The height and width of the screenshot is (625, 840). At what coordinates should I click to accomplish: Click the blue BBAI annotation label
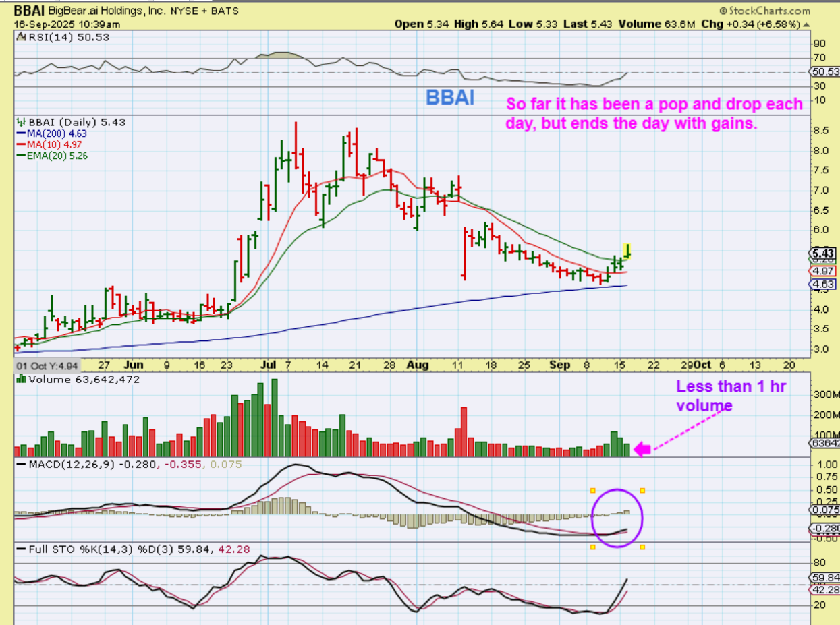pyautogui.click(x=450, y=98)
